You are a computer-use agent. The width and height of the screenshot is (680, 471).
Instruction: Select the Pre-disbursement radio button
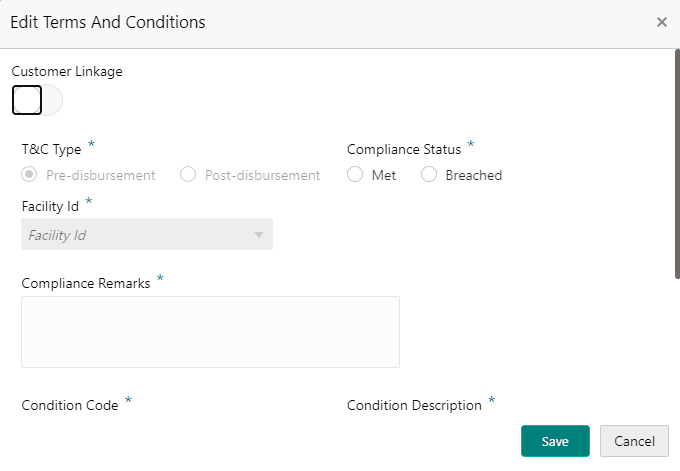30,175
